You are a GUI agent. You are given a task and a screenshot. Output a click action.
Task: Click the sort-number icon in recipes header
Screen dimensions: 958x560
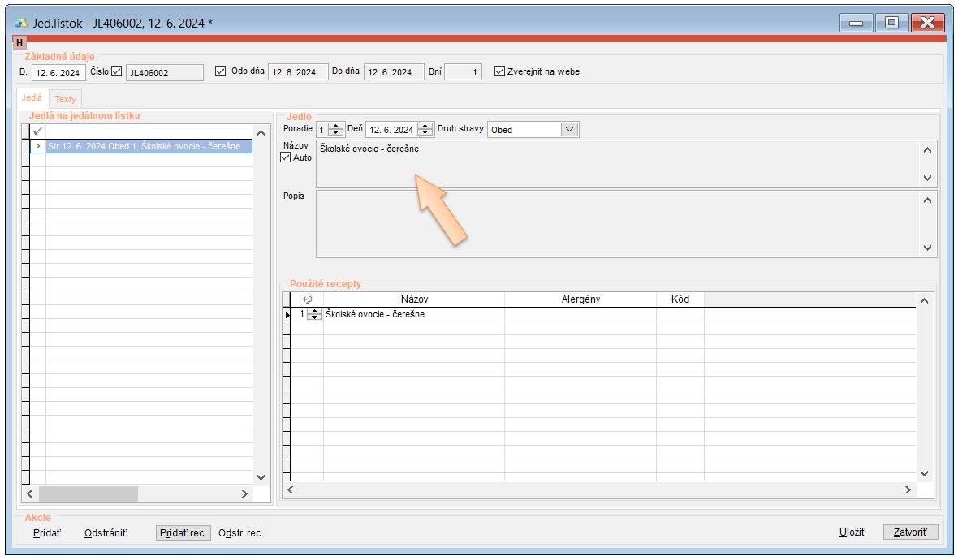click(306, 299)
